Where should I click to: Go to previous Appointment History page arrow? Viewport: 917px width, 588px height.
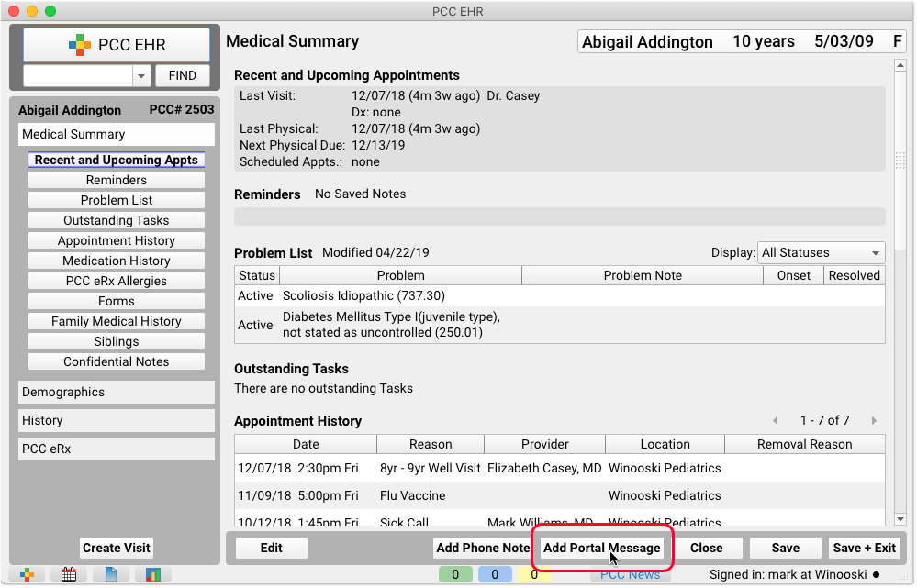[x=776, y=421]
